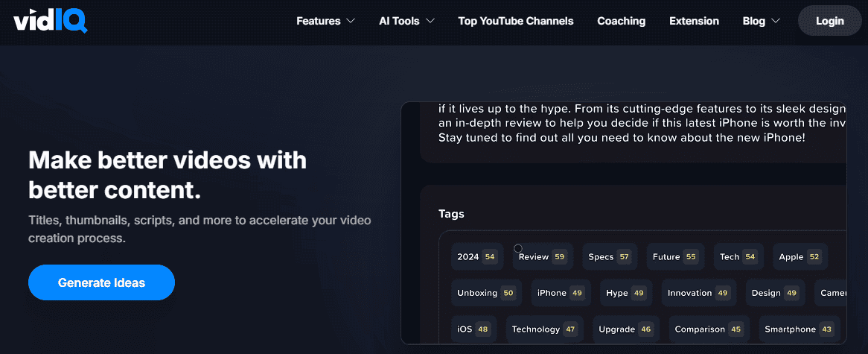Screen dimensions: 868x354
Task: Select the Innovation tag with score 49
Action: point(698,292)
